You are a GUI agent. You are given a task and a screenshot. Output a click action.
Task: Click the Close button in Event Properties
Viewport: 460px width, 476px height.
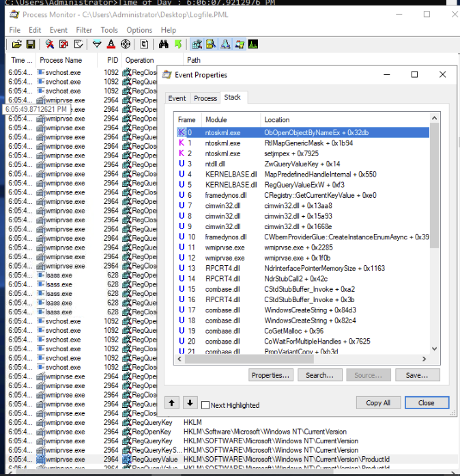427,403
